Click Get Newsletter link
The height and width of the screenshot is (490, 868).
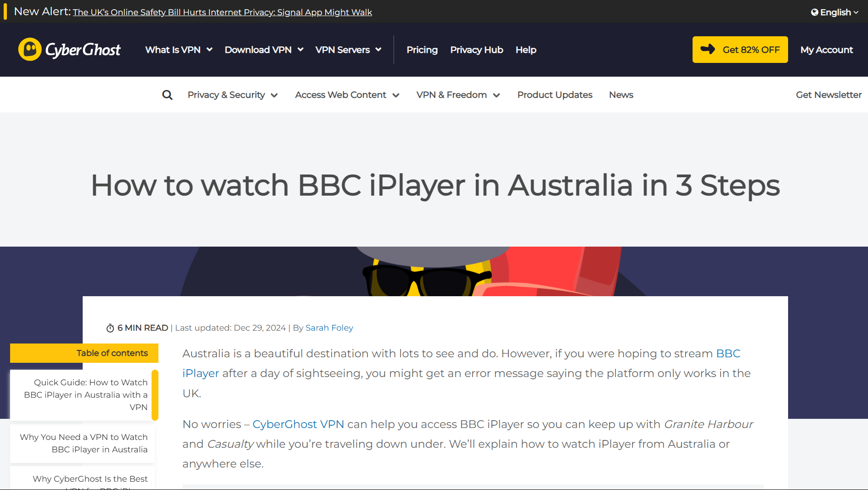829,95
